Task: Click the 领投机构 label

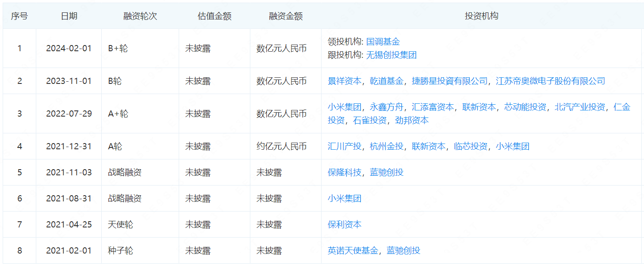Action: click(x=345, y=42)
